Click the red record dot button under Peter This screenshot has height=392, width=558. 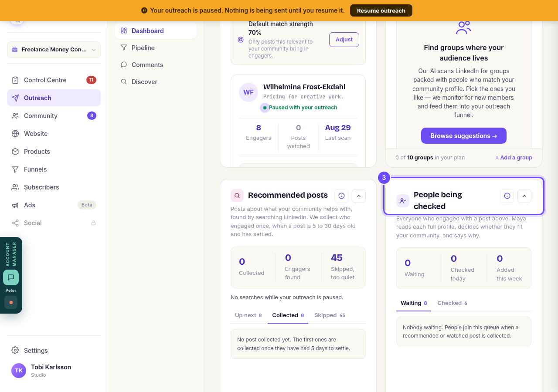point(11,302)
